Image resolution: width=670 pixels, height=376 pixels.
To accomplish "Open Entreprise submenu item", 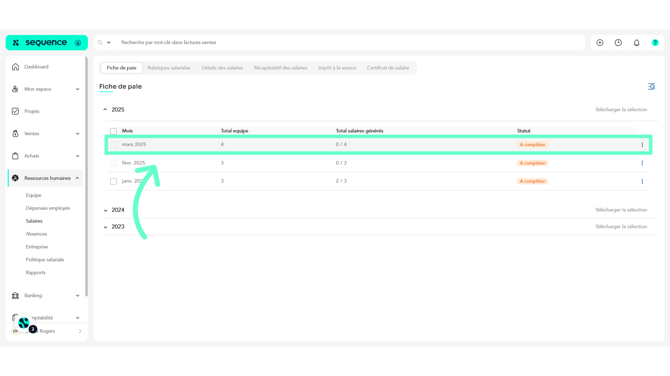I will coord(37,247).
